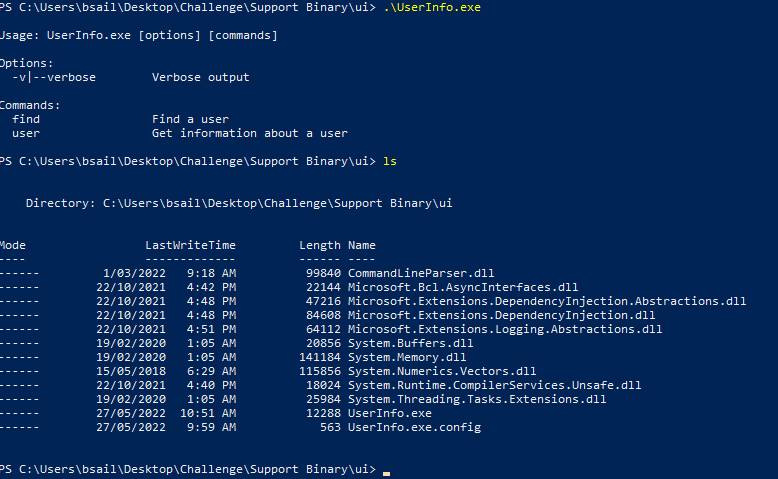Click the Directory path line
This screenshot has height=479, width=778.
tap(239, 204)
